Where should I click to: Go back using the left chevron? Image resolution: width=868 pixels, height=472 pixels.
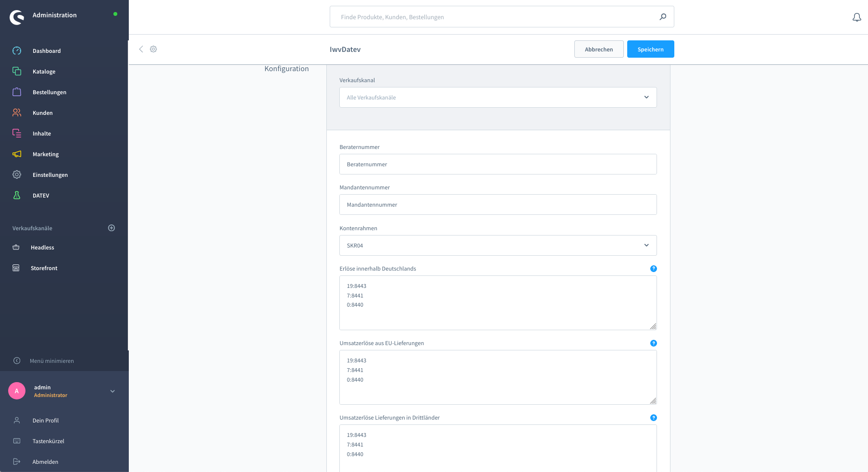(x=141, y=49)
